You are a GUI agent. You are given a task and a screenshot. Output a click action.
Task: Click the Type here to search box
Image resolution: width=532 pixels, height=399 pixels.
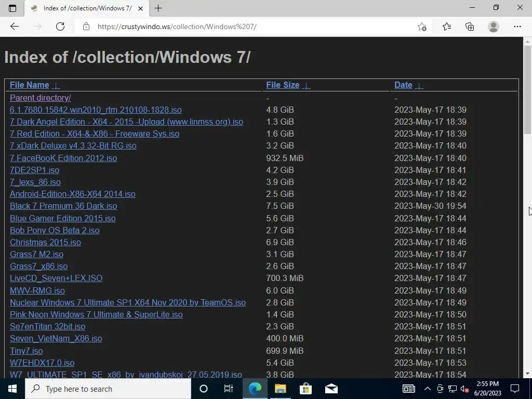[108, 389]
